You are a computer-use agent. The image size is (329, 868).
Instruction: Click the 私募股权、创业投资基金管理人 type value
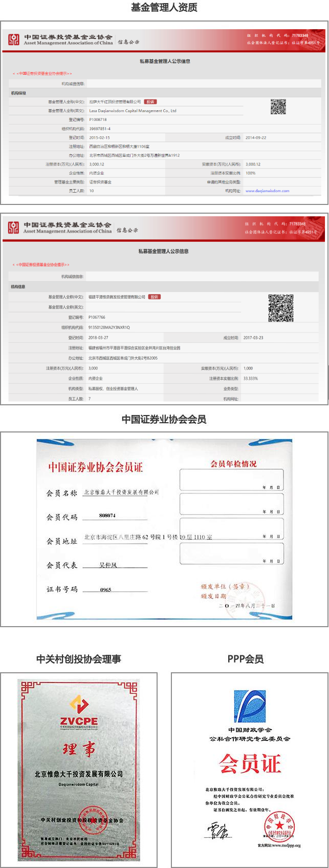[113, 388]
